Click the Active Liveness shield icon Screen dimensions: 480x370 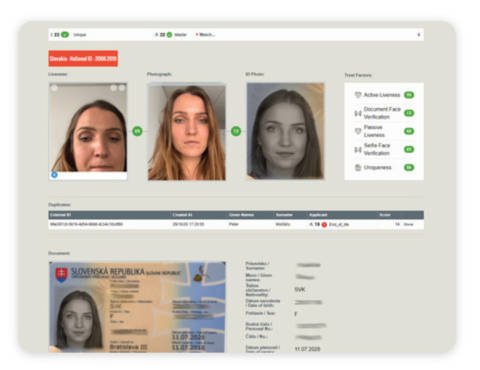358,95
